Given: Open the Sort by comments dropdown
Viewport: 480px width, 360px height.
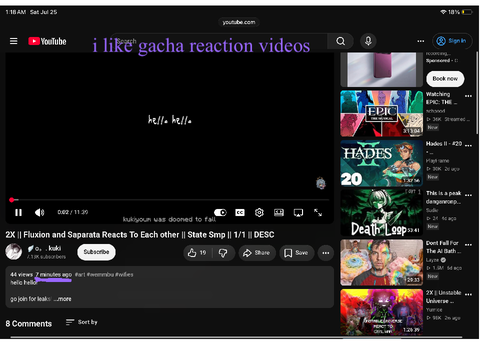Looking at the screenshot, I should point(82,322).
